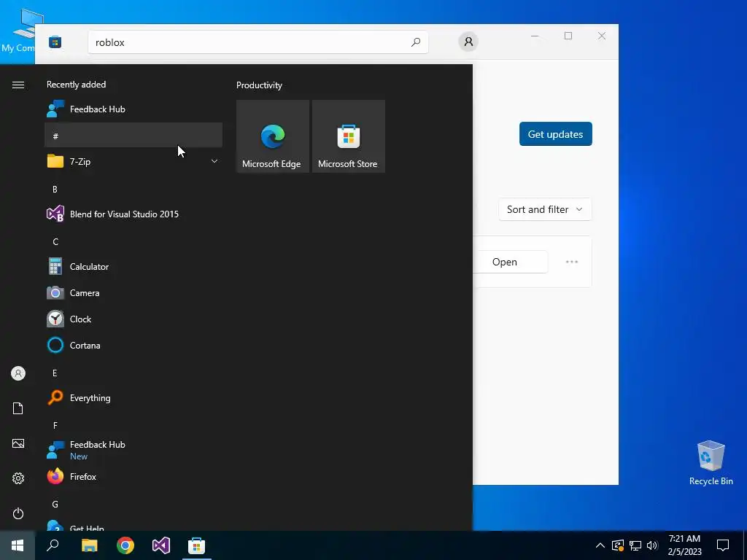Image resolution: width=747 pixels, height=560 pixels.
Task: Launch the Camera app
Action: tap(133, 293)
